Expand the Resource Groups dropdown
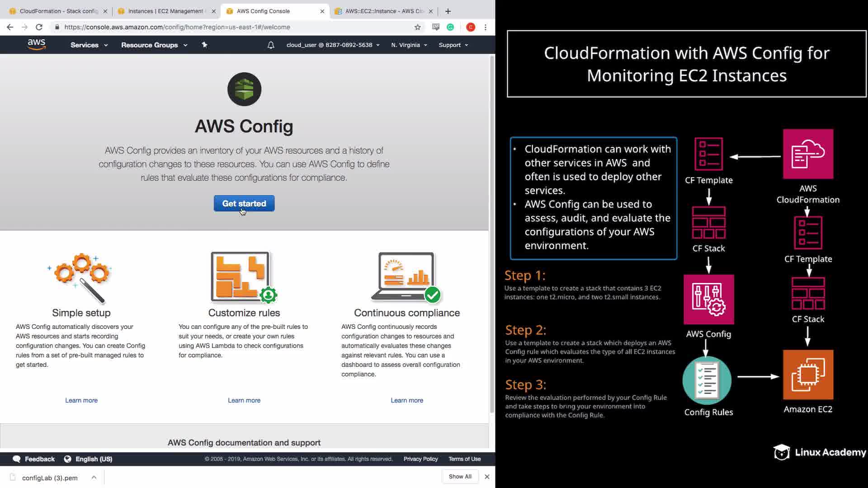Viewport: 868px width, 488px height. (x=154, y=45)
